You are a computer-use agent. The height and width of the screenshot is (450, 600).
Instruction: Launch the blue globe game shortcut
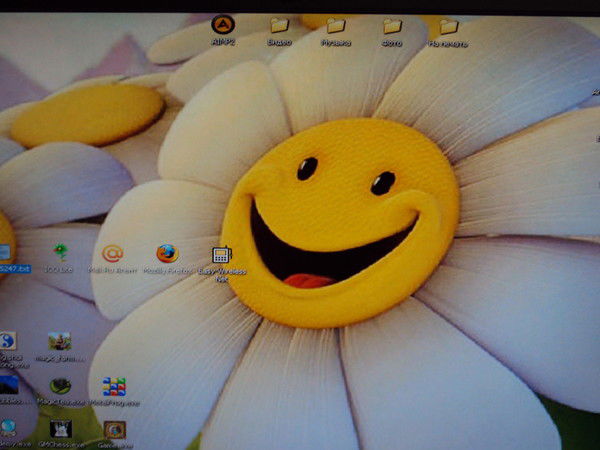click(8, 427)
